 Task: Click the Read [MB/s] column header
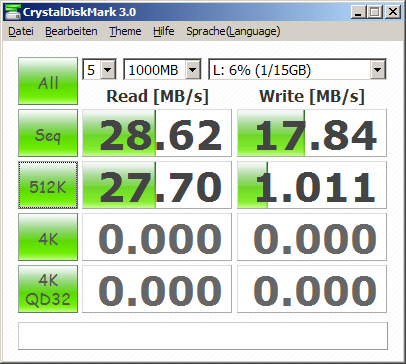coord(157,97)
